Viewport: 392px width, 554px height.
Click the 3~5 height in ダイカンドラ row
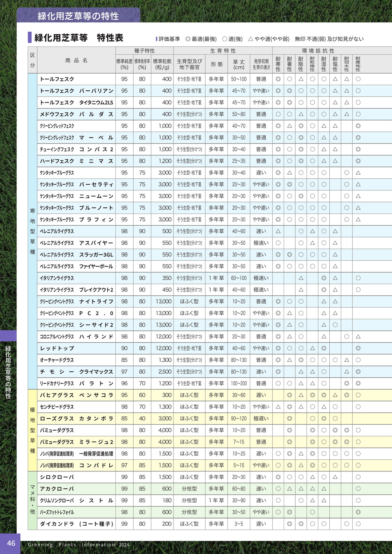[239, 524]
